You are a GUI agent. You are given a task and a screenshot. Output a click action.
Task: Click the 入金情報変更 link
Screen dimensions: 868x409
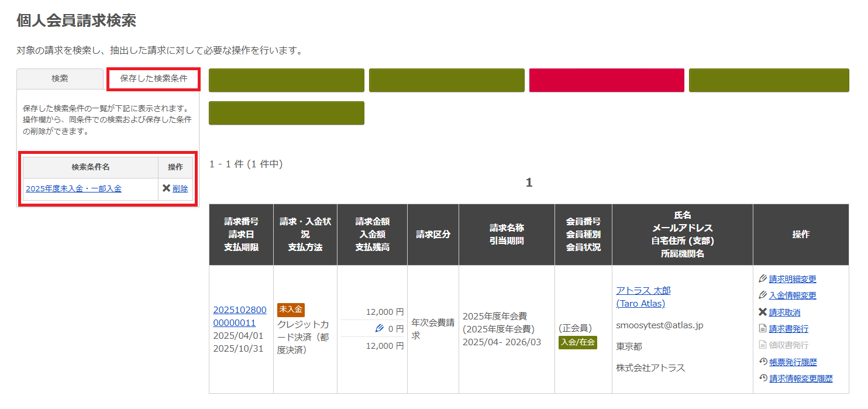click(794, 295)
